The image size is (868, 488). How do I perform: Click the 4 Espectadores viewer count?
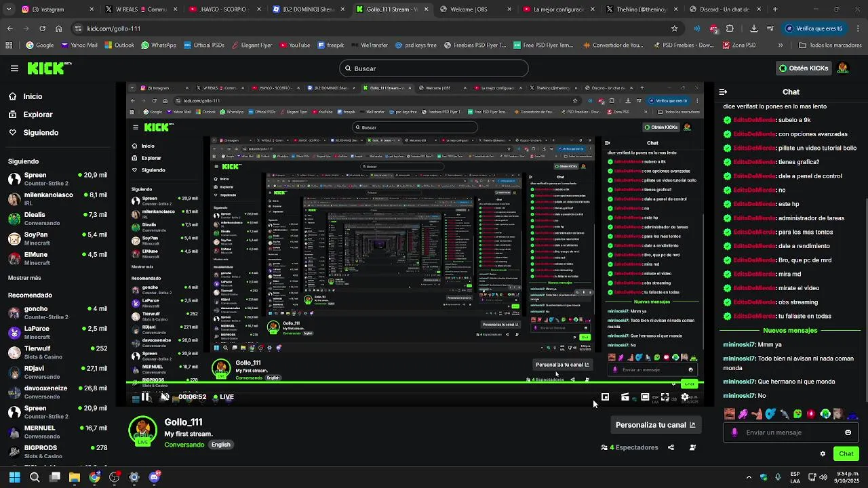[629, 447]
